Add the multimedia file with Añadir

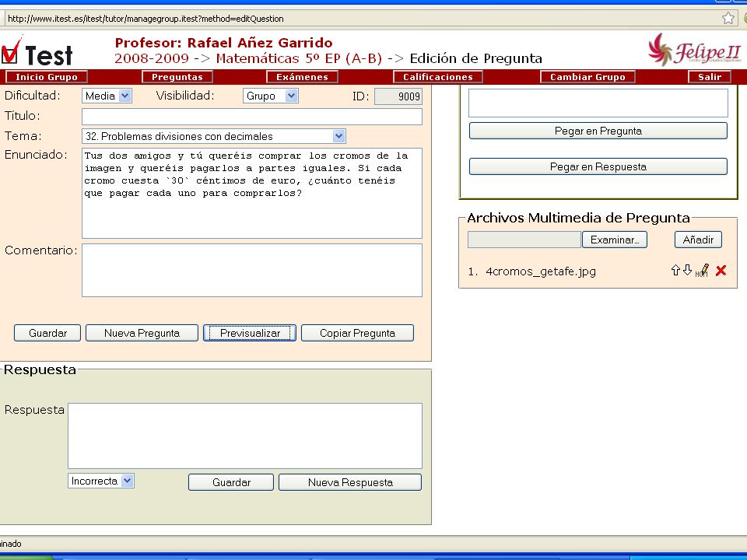tap(698, 240)
